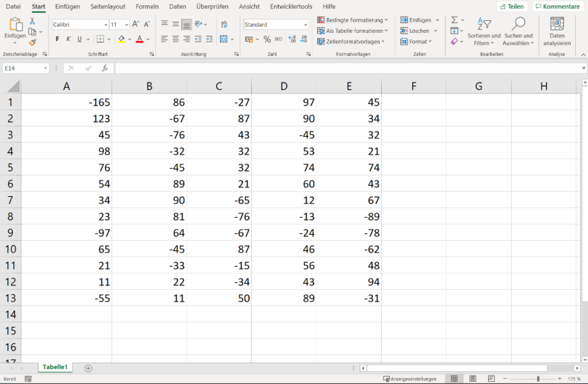This screenshot has width=588, height=384.
Task: Switch to Überprüfen tab
Action: pos(212,6)
